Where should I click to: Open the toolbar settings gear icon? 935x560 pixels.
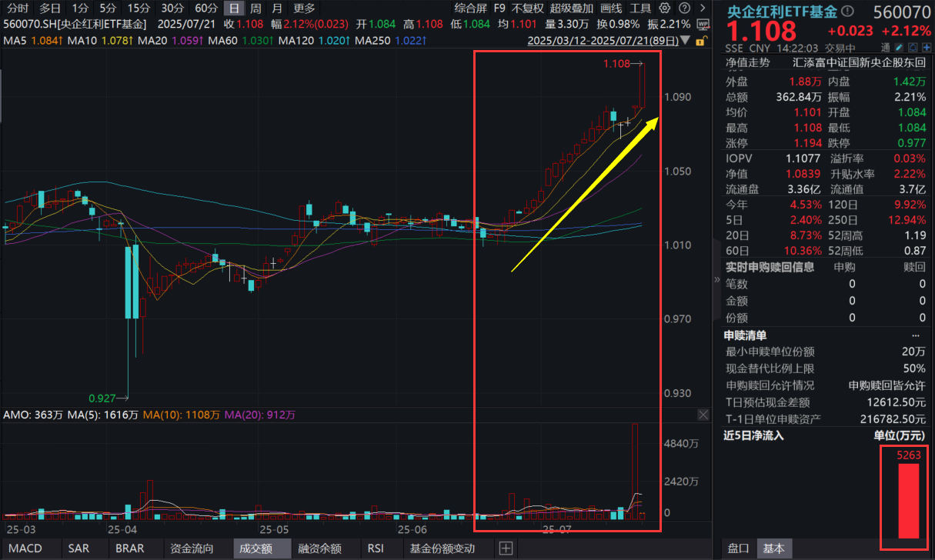pyautogui.click(x=664, y=8)
